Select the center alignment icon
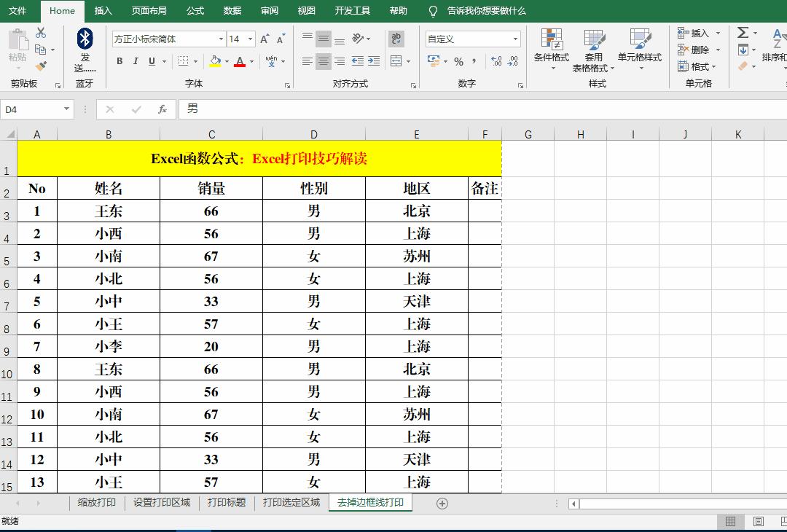The image size is (787, 532). (323, 61)
